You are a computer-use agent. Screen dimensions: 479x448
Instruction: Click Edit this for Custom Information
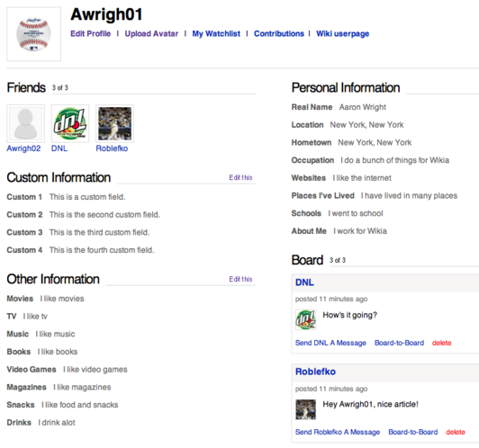click(240, 177)
